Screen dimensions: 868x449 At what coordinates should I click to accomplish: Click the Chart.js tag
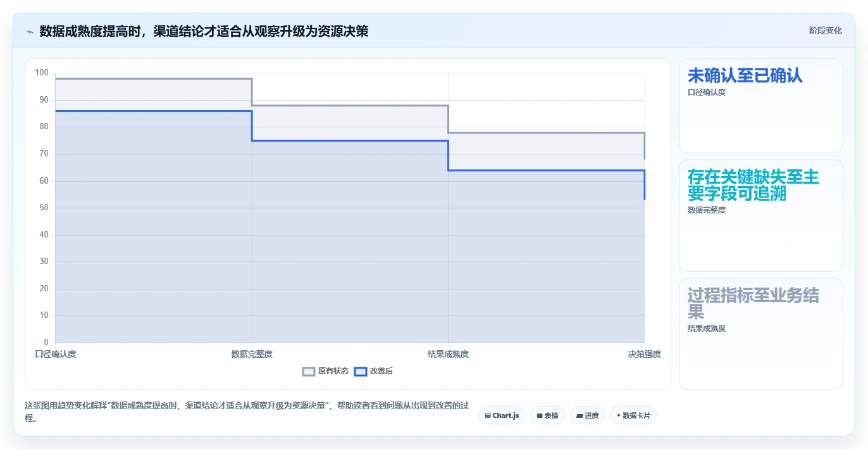502,415
